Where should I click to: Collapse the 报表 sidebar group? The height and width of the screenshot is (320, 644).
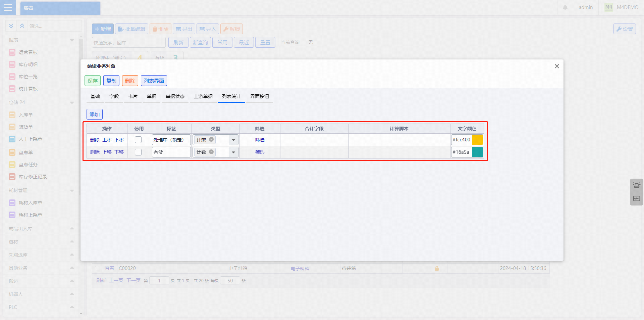point(72,40)
